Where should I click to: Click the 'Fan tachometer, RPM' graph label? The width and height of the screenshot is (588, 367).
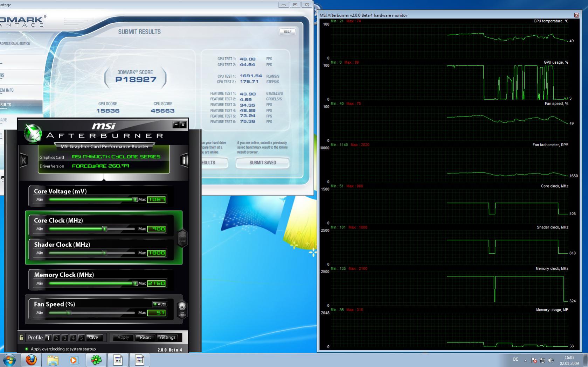551,145
